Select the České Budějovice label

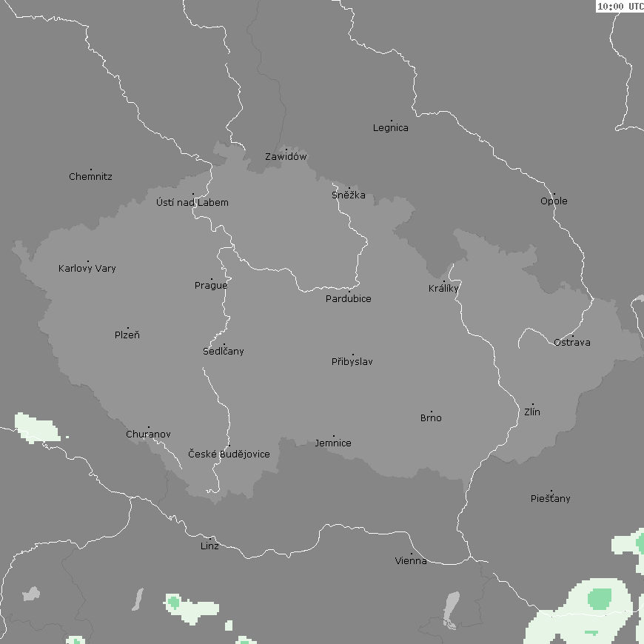(x=229, y=455)
